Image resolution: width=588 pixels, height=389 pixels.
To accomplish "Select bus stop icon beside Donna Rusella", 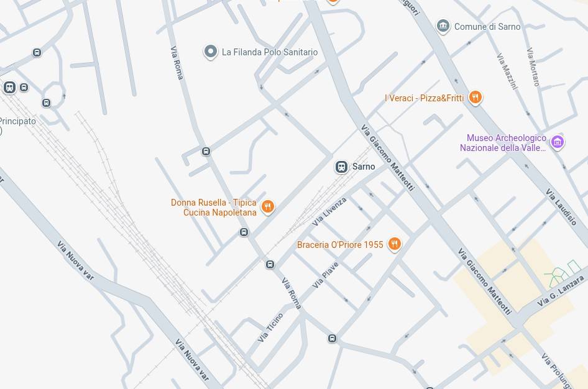I will click(x=244, y=232).
